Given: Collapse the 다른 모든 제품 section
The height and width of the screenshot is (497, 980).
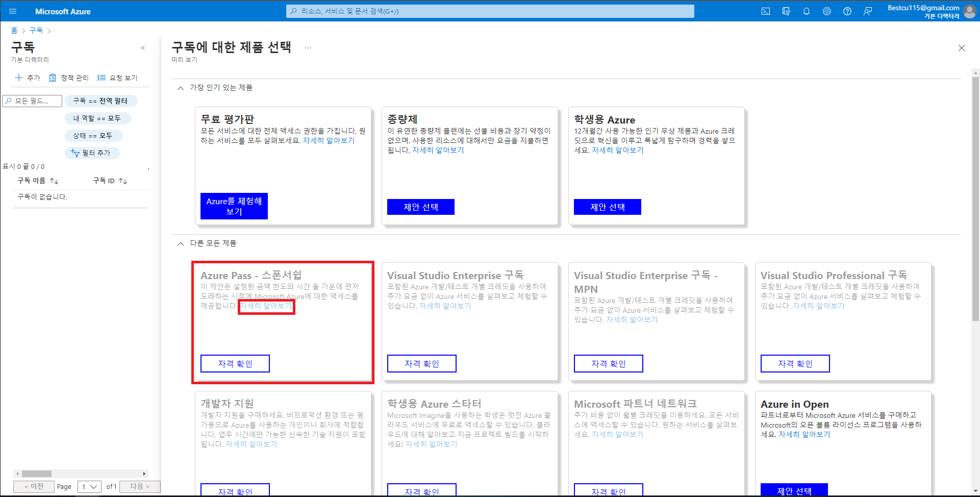Looking at the screenshot, I should click(181, 244).
